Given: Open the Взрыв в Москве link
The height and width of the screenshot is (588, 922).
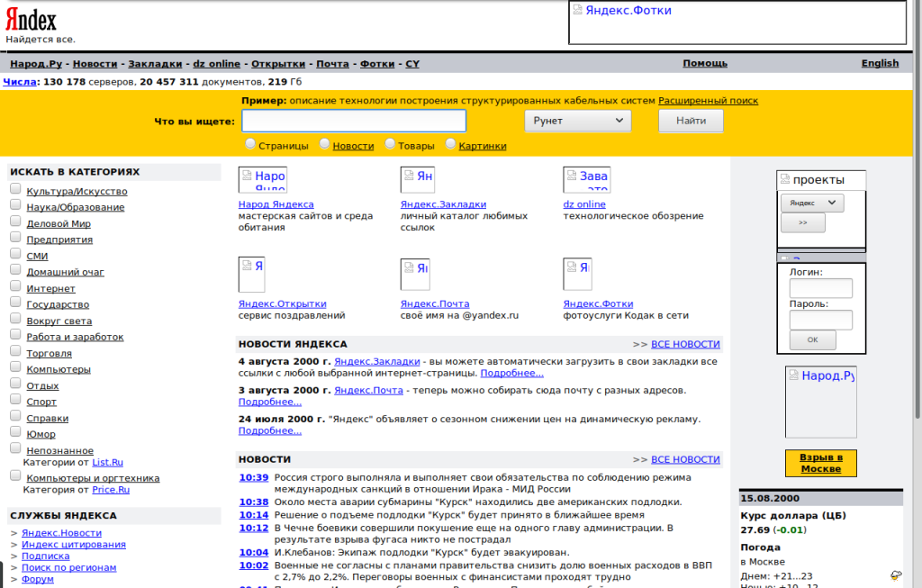Looking at the screenshot, I should pos(821,463).
